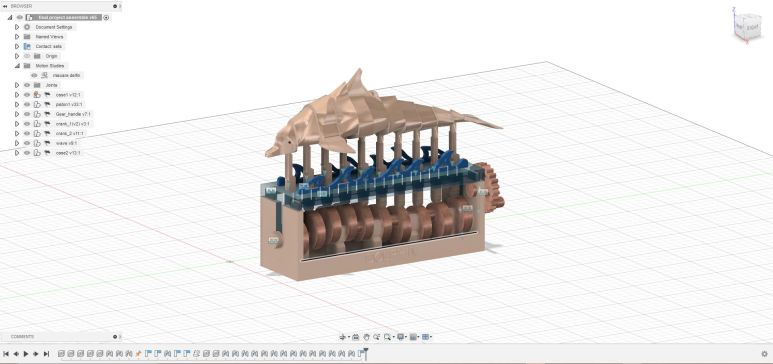Click the Orbit tool in navigation bar
The height and width of the screenshot is (364, 773).
[343, 337]
